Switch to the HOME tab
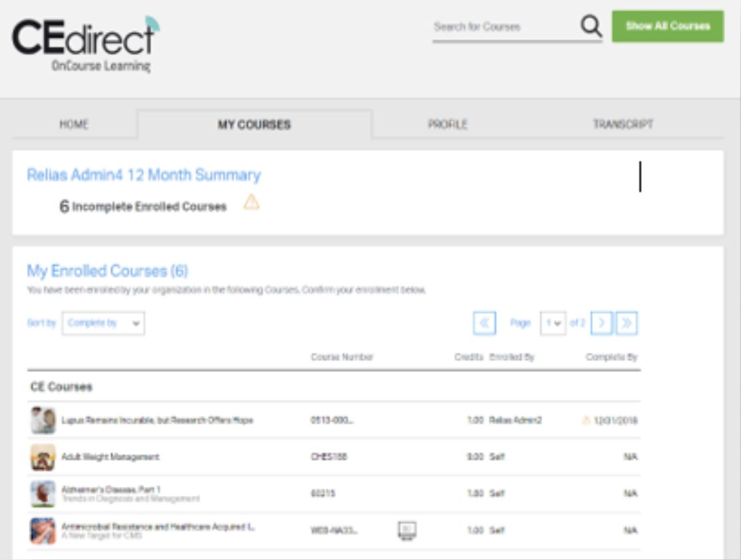This screenshot has height=560, width=741. tap(74, 125)
